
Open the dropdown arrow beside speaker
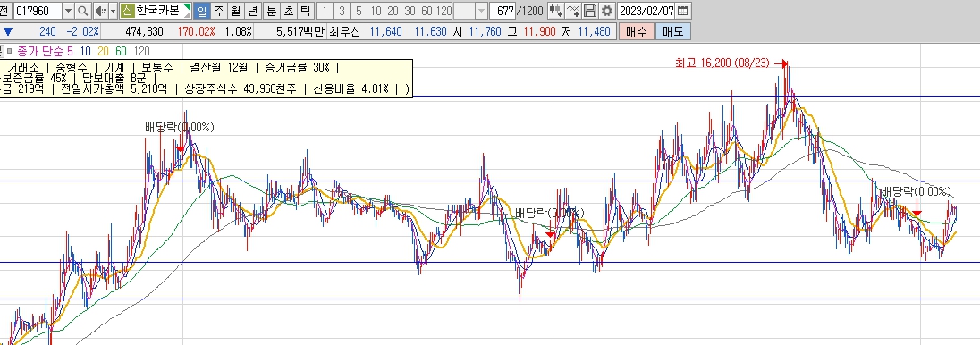click(x=114, y=11)
